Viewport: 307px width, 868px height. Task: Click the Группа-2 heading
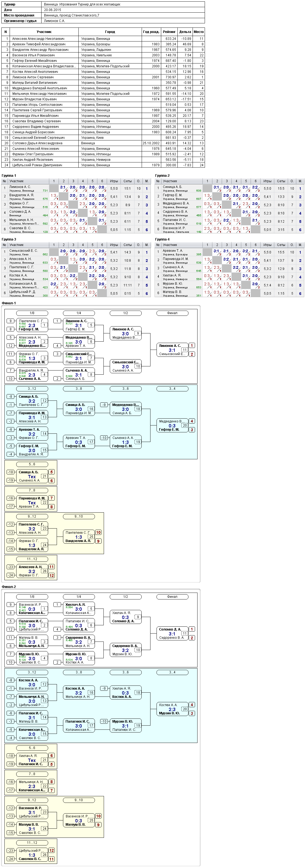(162, 176)
